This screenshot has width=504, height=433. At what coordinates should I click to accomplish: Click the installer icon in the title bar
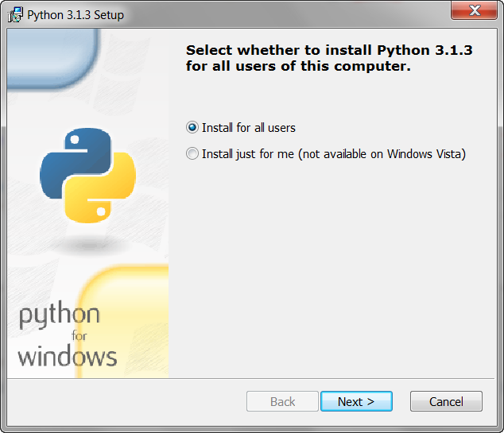tap(15, 15)
